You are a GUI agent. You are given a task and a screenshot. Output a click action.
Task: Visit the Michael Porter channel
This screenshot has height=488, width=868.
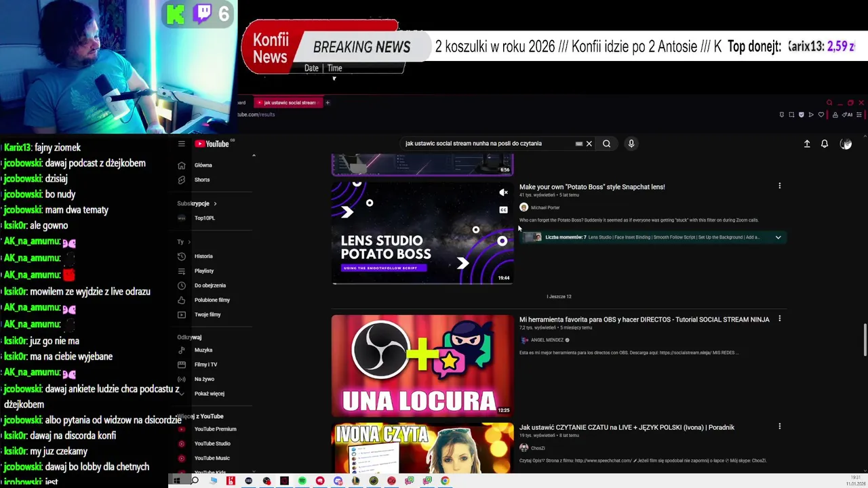[545, 208]
